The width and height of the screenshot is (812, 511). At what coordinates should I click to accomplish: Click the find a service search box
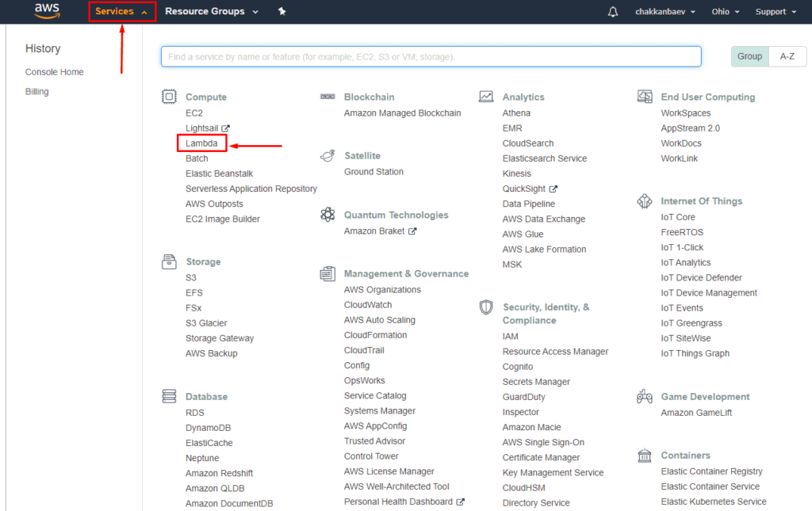coord(431,56)
